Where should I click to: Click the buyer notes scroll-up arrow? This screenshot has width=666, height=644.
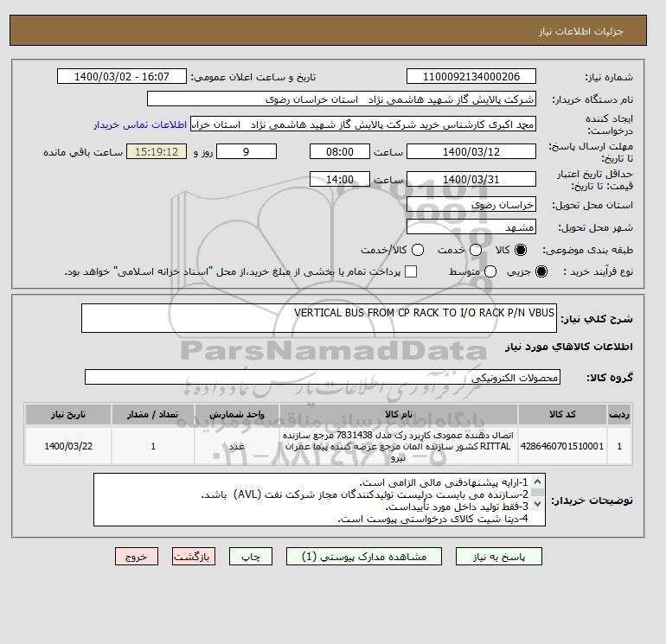(x=537, y=481)
